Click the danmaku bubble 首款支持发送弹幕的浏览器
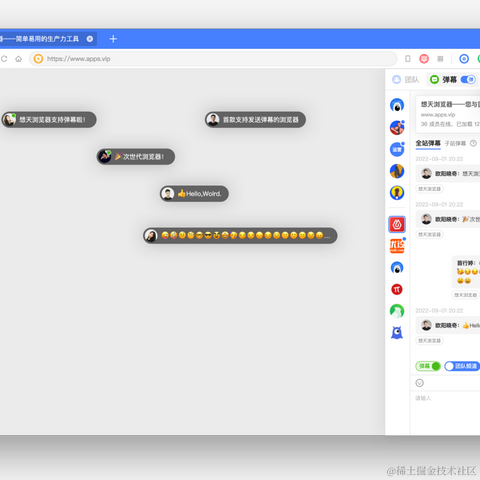 click(x=255, y=120)
